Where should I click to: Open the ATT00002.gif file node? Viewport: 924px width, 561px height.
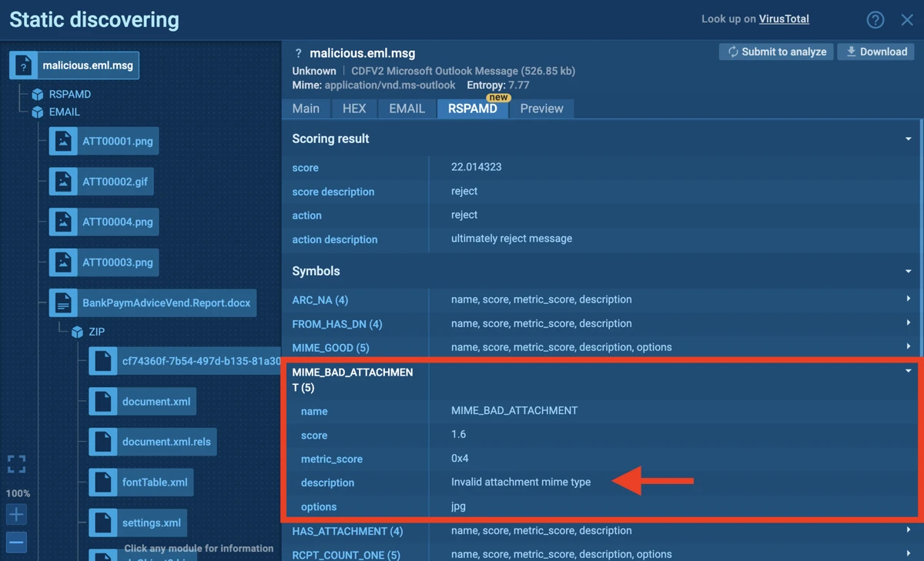(115, 182)
